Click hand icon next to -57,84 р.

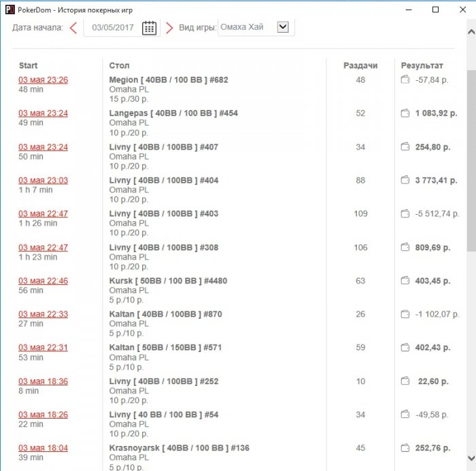point(405,80)
